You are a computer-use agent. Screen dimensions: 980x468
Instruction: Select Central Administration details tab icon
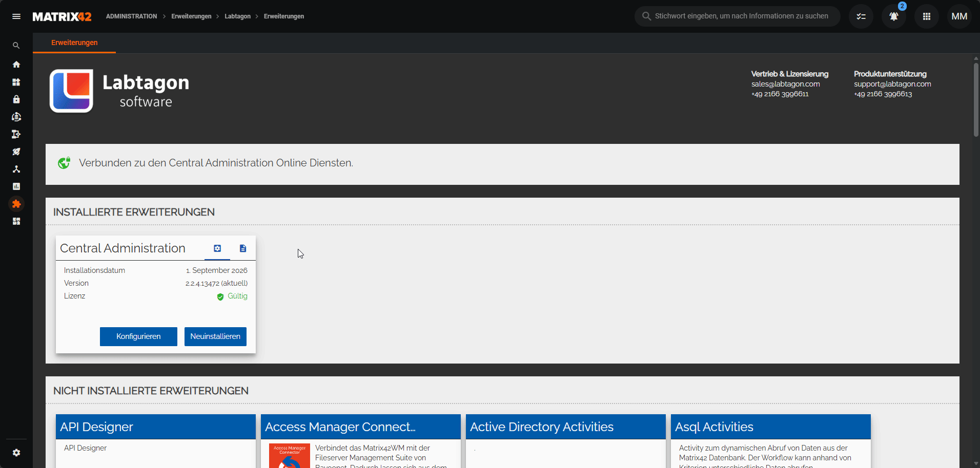coord(217,248)
